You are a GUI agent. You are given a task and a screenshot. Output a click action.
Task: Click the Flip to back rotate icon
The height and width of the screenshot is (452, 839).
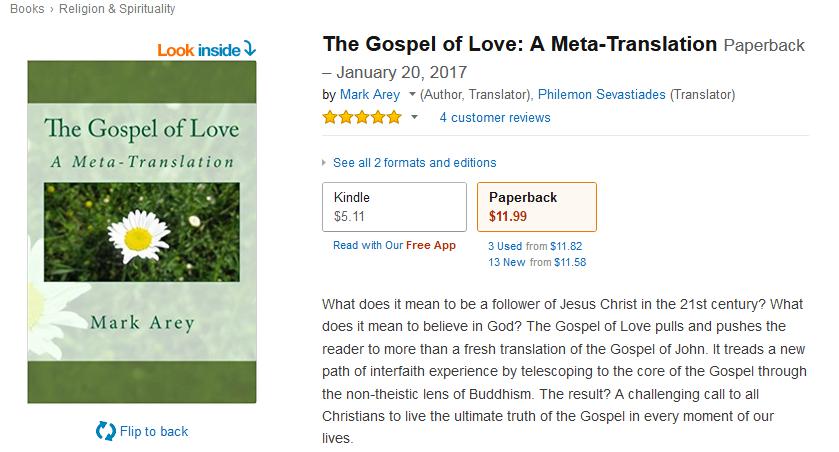tap(105, 431)
